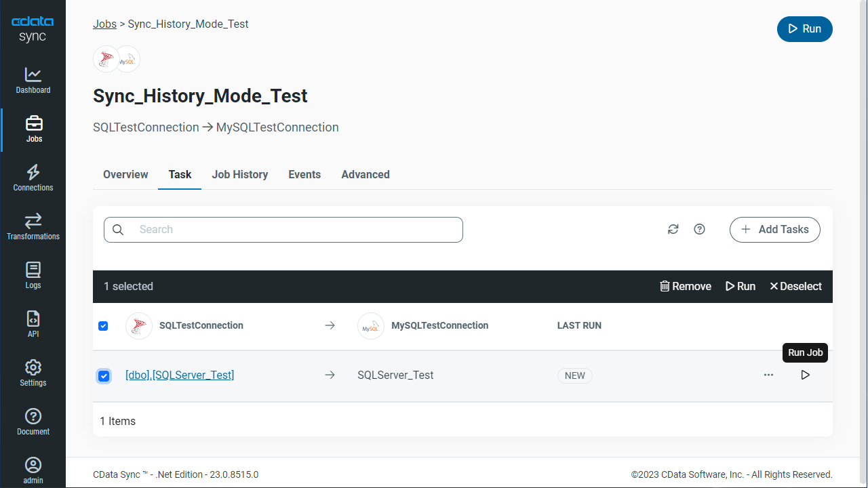868x488 pixels.
Task: Open the Advanced tab
Action: [365, 174]
